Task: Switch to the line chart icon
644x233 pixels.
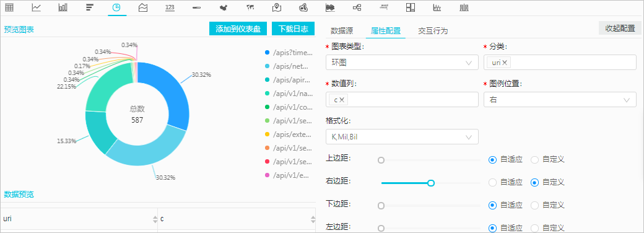Action: (36, 7)
